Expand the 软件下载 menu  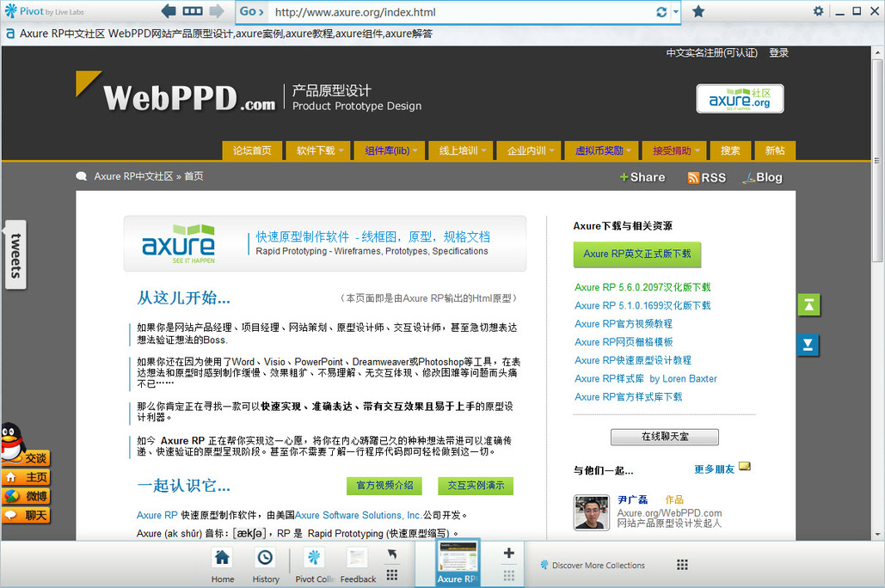point(319,150)
